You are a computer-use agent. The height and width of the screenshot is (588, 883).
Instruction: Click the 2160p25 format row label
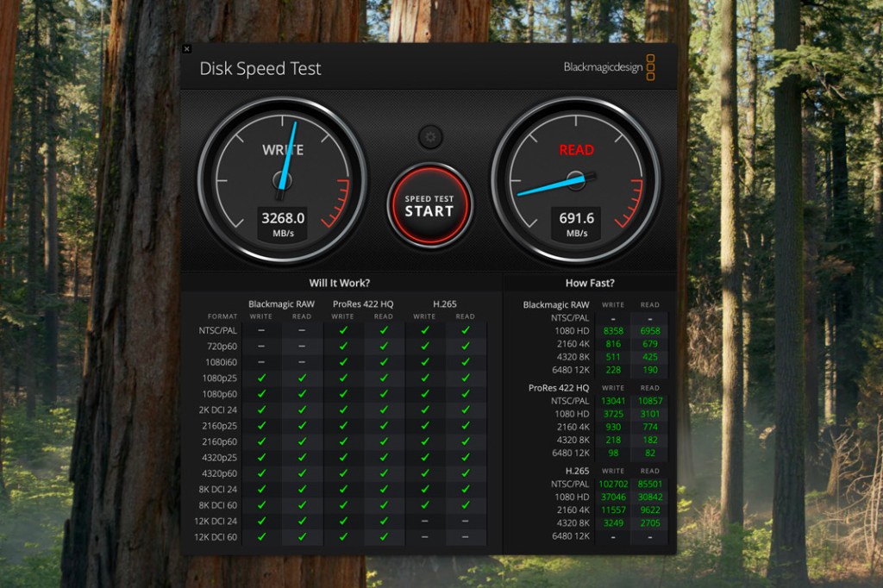[x=220, y=426]
